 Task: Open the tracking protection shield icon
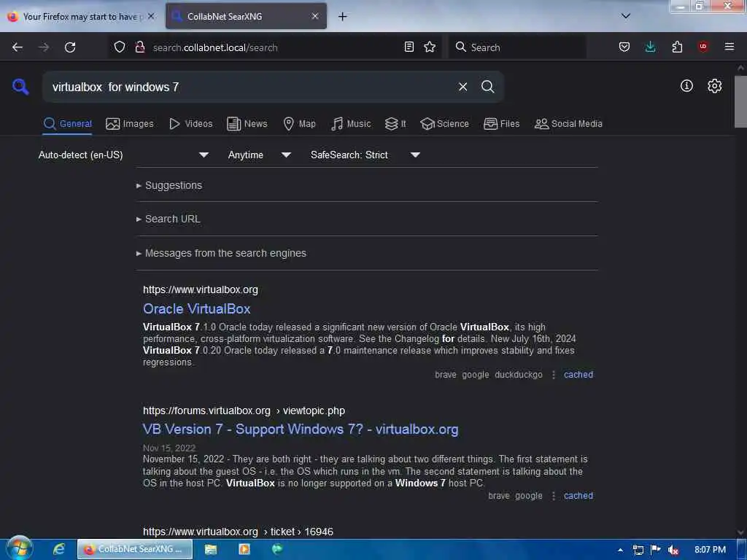120,47
